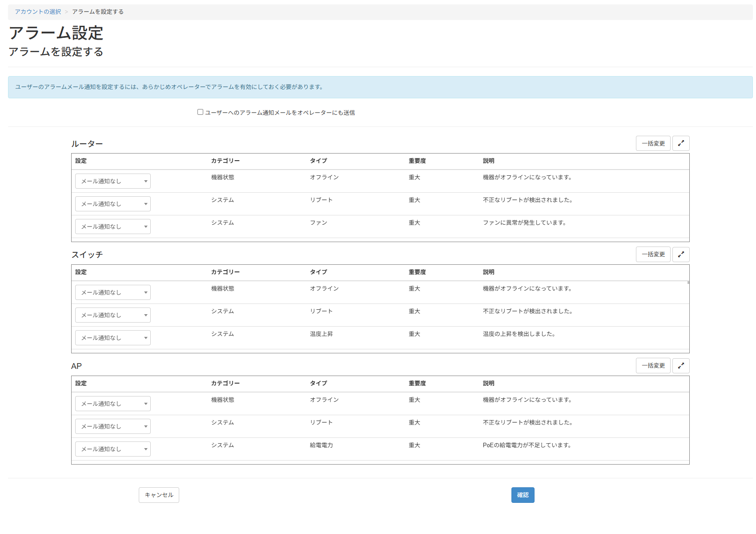756x534 pixels.
Task: Open the スイッチ 温度上昇 notification dropdown
Action: click(113, 338)
